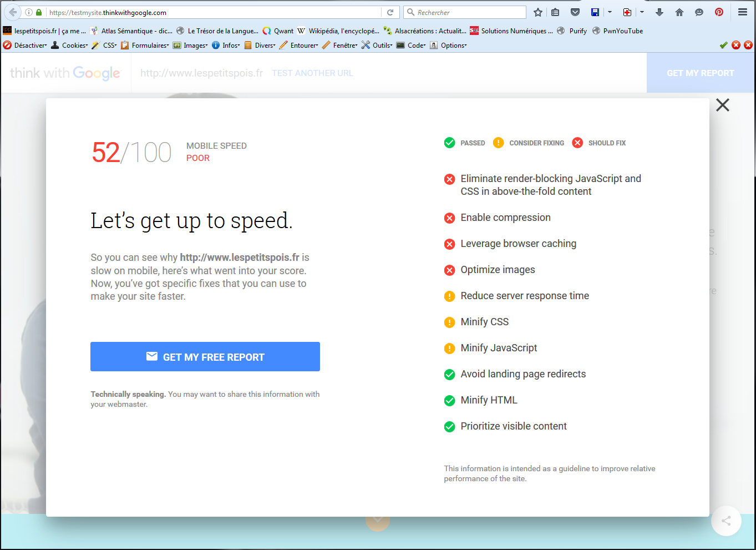Go to the browser home page icon
This screenshot has width=756, height=550.
(x=679, y=12)
